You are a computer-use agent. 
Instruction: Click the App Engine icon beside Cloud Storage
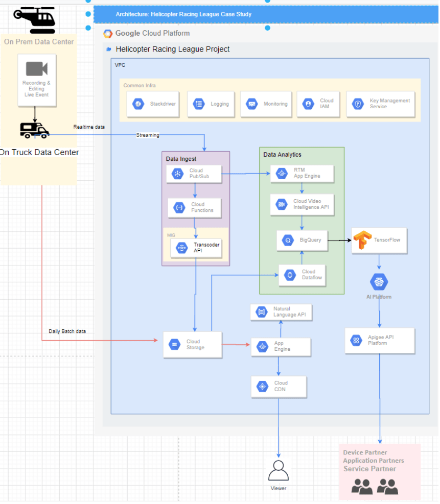(x=263, y=347)
